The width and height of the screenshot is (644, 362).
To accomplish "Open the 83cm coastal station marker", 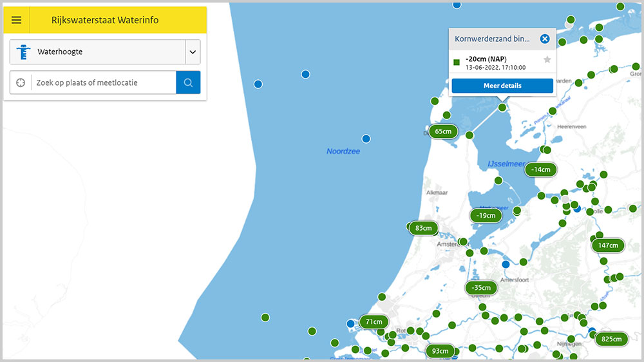I will coord(423,228).
